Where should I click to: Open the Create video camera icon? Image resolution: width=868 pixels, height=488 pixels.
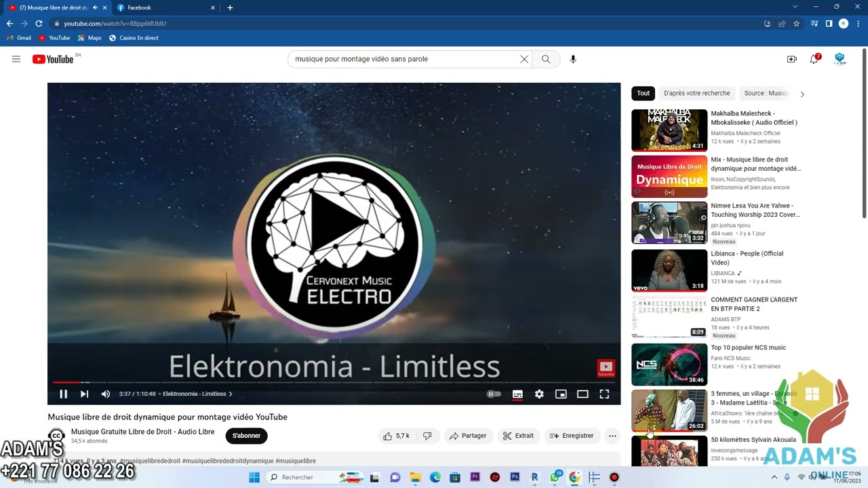(791, 59)
